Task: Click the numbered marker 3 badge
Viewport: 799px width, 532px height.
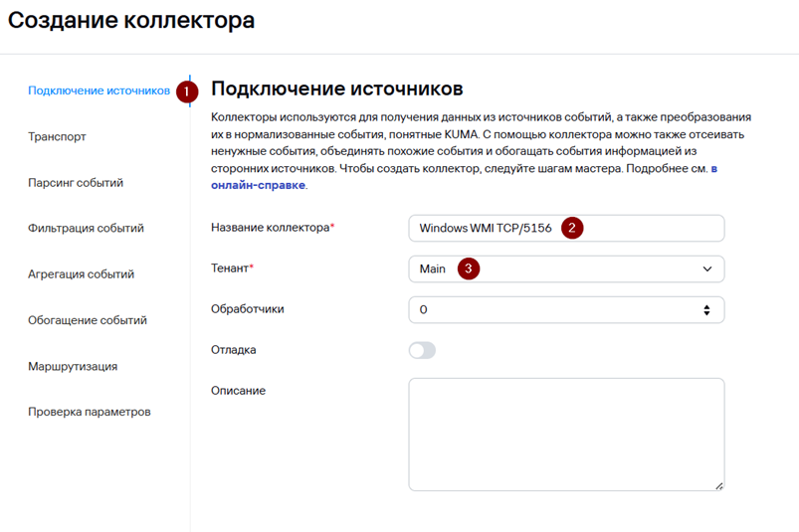Action: click(469, 268)
